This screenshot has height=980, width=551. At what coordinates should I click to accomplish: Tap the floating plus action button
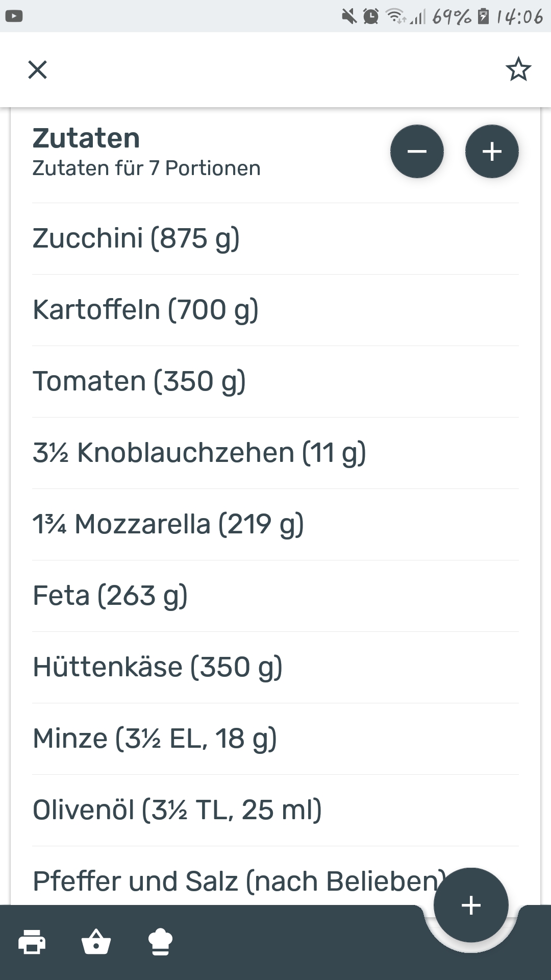click(x=471, y=905)
